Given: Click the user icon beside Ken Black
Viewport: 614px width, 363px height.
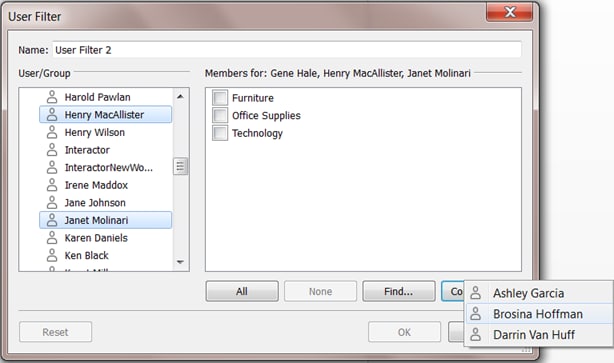Looking at the screenshot, I should point(52,255).
